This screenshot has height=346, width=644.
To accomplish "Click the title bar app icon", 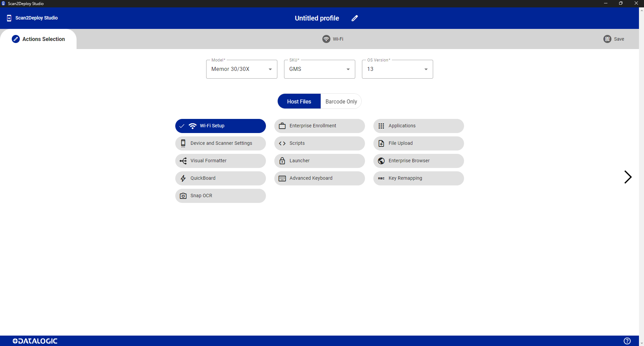I will point(3,3).
